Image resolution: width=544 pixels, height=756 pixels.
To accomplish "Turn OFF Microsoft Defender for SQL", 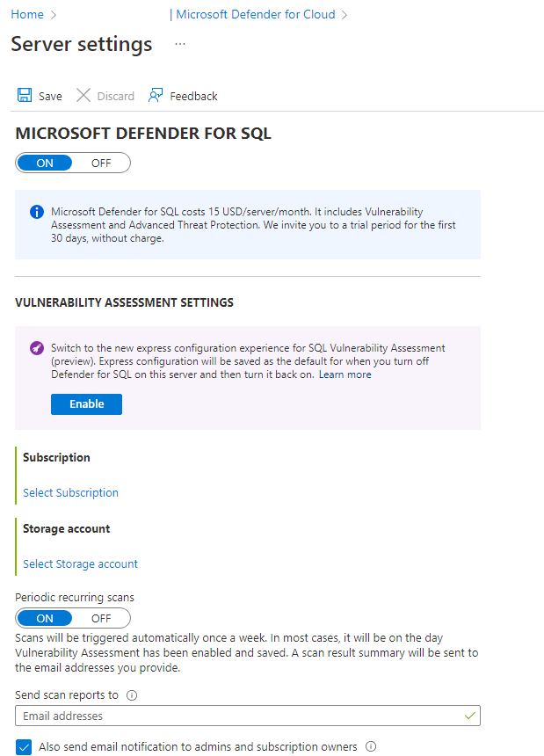I will click(100, 163).
